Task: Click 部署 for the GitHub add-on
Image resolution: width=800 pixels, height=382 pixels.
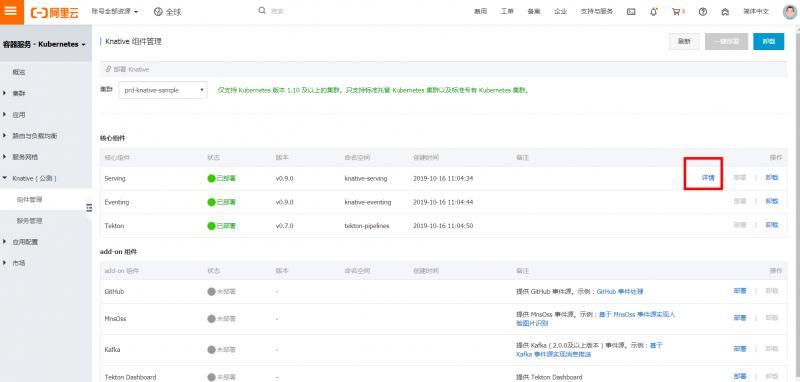Action: (740, 291)
